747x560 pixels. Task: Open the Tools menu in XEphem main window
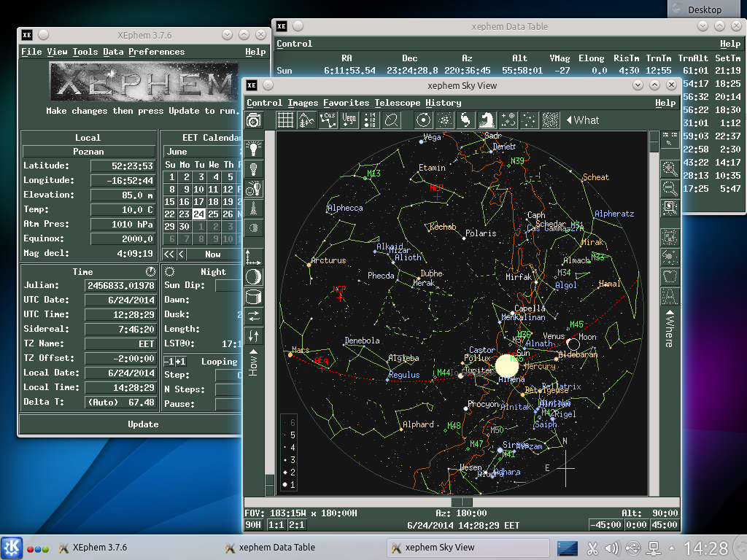85,52
